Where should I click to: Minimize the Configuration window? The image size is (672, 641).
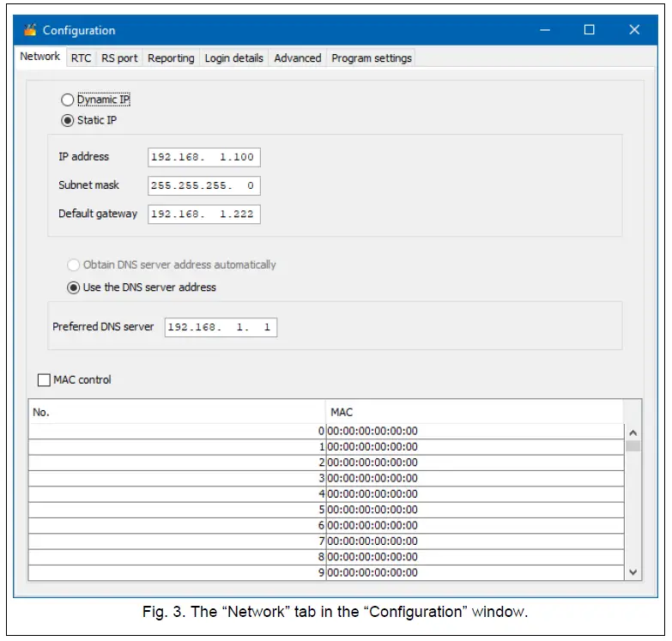(545, 30)
